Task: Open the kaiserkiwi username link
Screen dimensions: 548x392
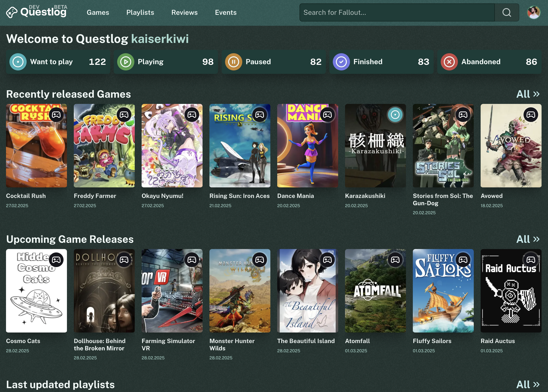Action: (160, 39)
